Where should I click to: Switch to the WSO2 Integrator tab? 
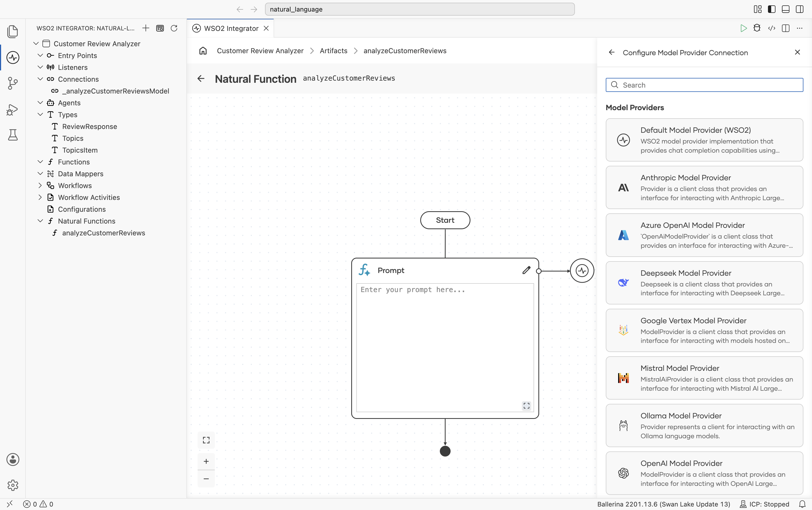coord(231,28)
